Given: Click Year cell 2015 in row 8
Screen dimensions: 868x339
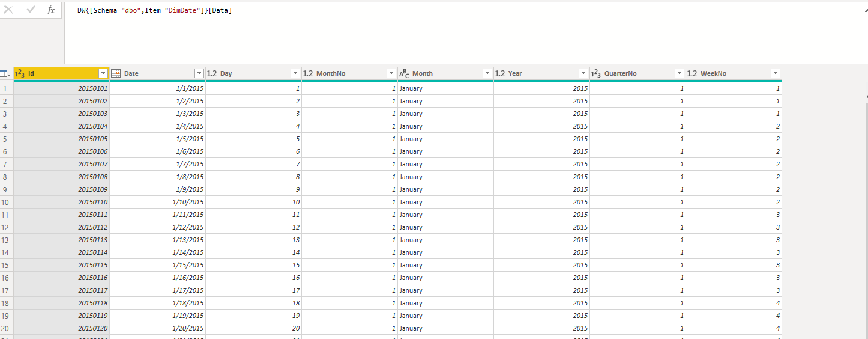Looking at the screenshot, I should pos(541,177).
